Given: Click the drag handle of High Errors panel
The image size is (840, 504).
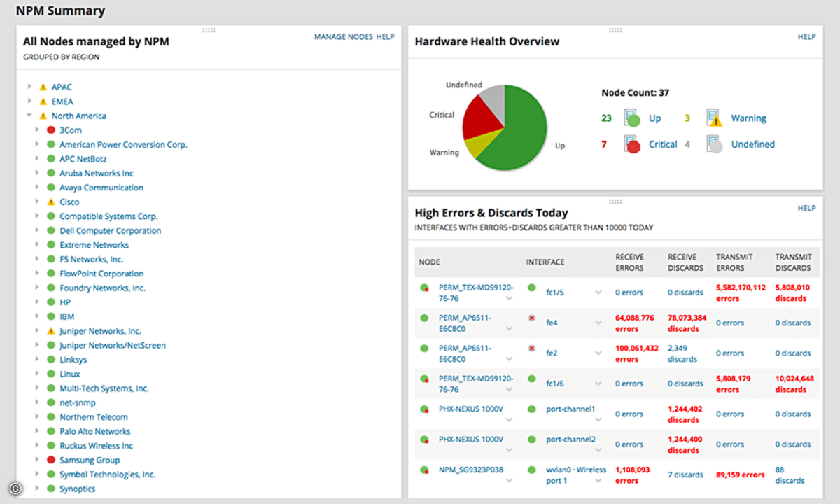Looking at the screenshot, I should (615, 202).
